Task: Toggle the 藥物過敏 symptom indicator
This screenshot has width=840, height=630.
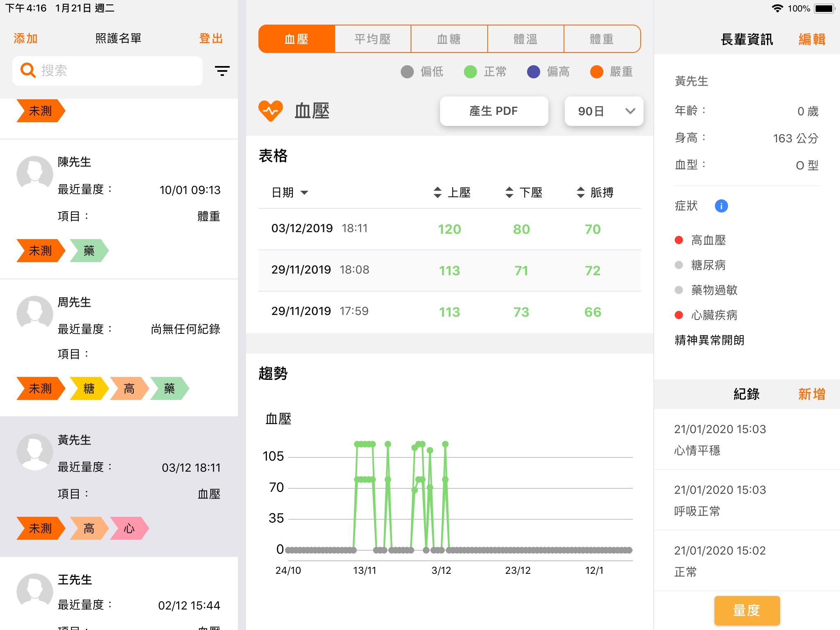Action: pyautogui.click(x=679, y=290)
